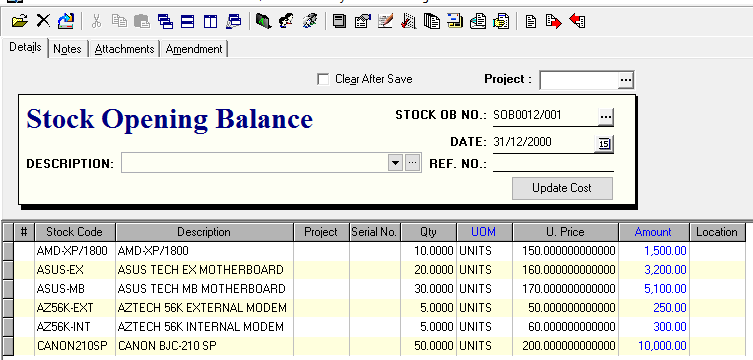Image resolution: width=753 pixels, height=360 pixels.
Task: Click the UOM column header
Action: [x=484, y=232]
